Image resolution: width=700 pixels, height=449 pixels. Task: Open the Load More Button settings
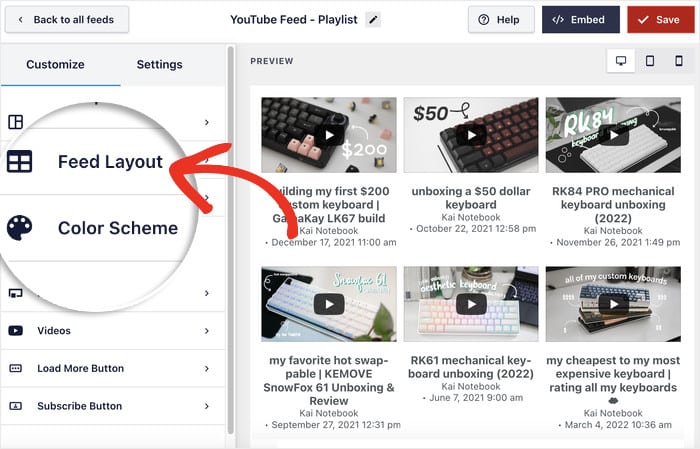click(x=112, y=368)
